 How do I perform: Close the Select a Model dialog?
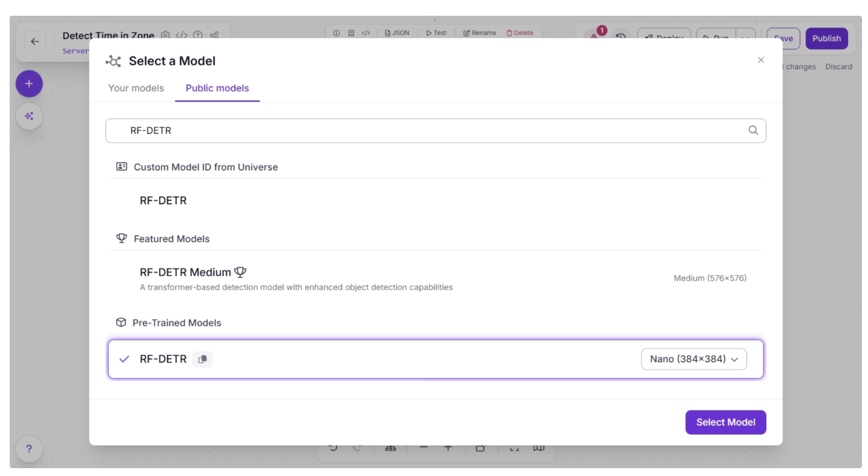click(761, 60)
